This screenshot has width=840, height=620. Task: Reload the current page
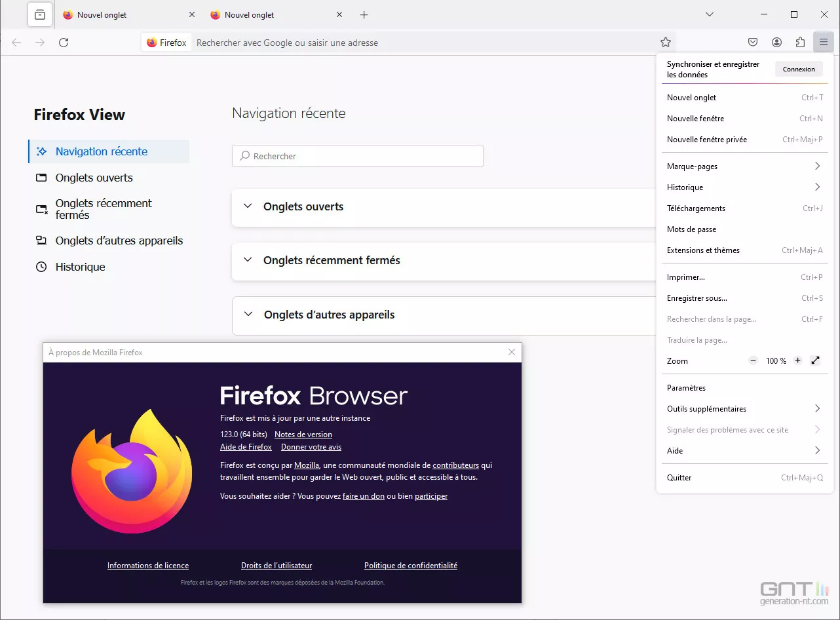[64, 43]
